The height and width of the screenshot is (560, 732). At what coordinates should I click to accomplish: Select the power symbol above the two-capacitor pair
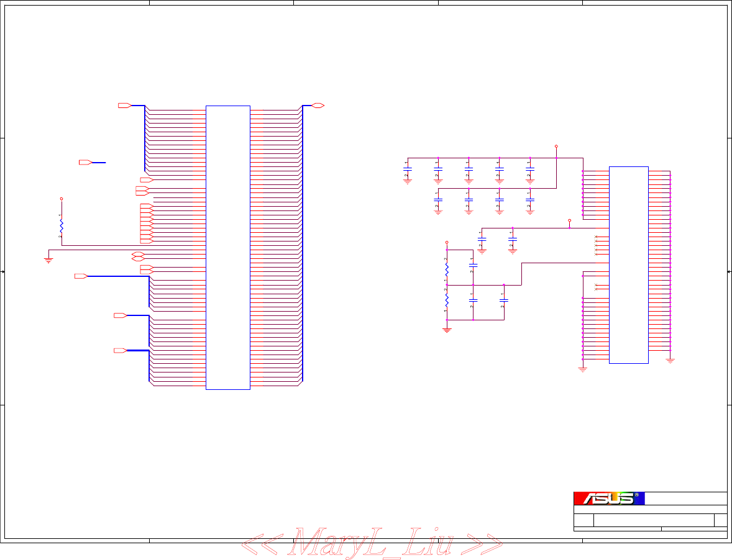point(570,220)
